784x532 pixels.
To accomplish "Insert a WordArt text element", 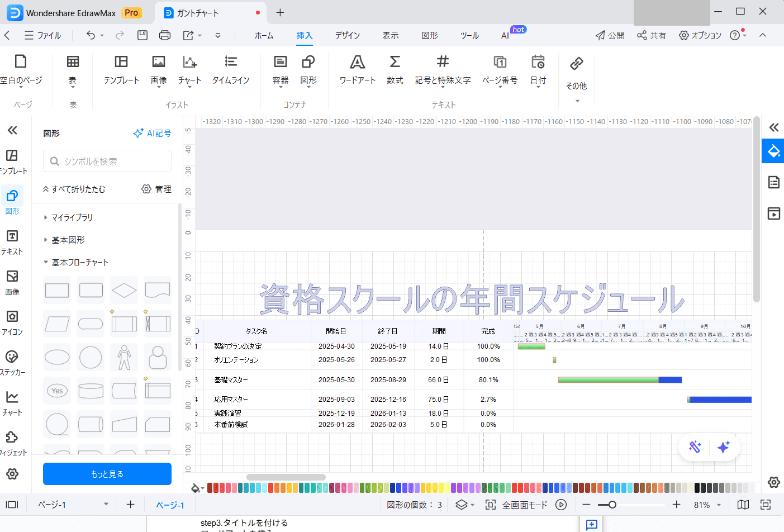I will pos(357,70).
